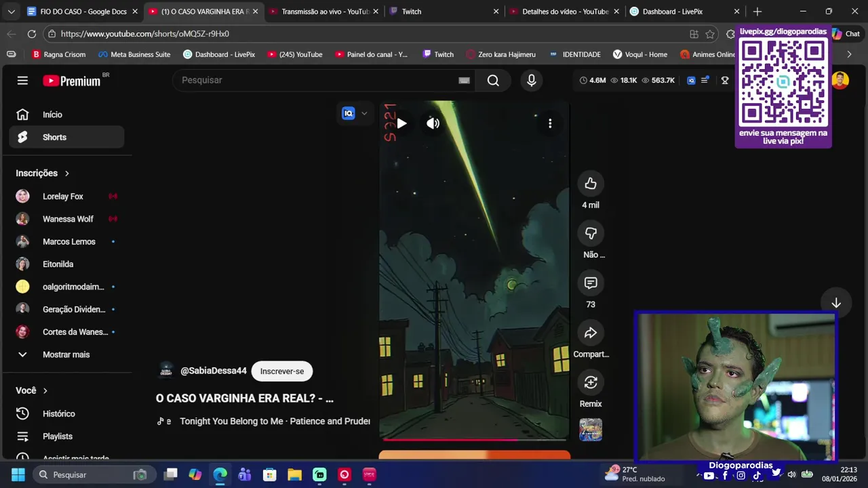This screenshot has height=488, width=868.
Task: Switch to Detalhes do vídeo YouTube tab
Action: 564,12
